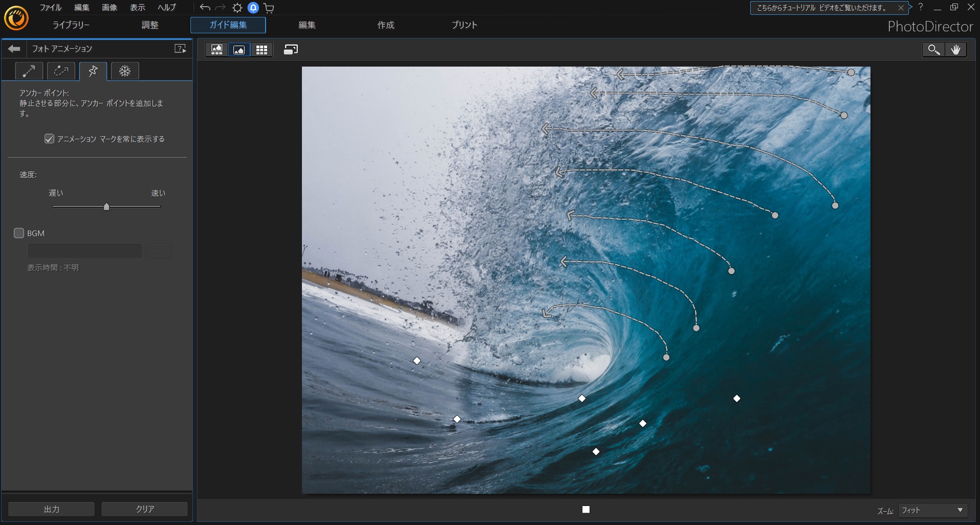The width and height of the screenshot is (980, 525).
Task: Switch to thumbnail grid view mode
Action: click(262, 50)
